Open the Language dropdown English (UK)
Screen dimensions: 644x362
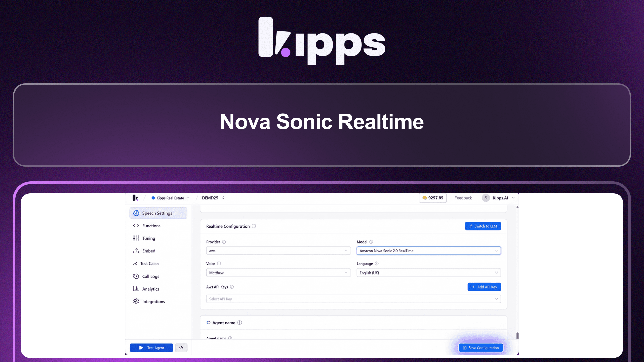pos(429,273)
